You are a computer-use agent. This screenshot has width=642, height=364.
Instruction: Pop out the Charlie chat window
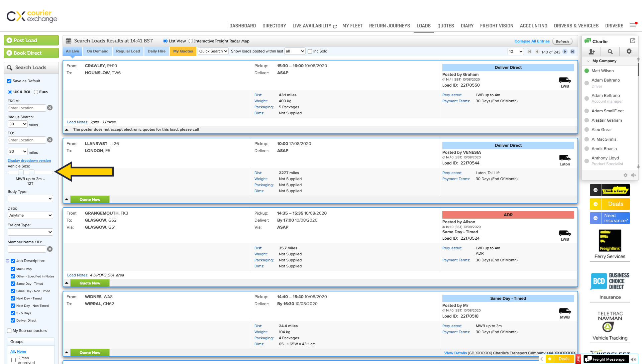[632, 41]
